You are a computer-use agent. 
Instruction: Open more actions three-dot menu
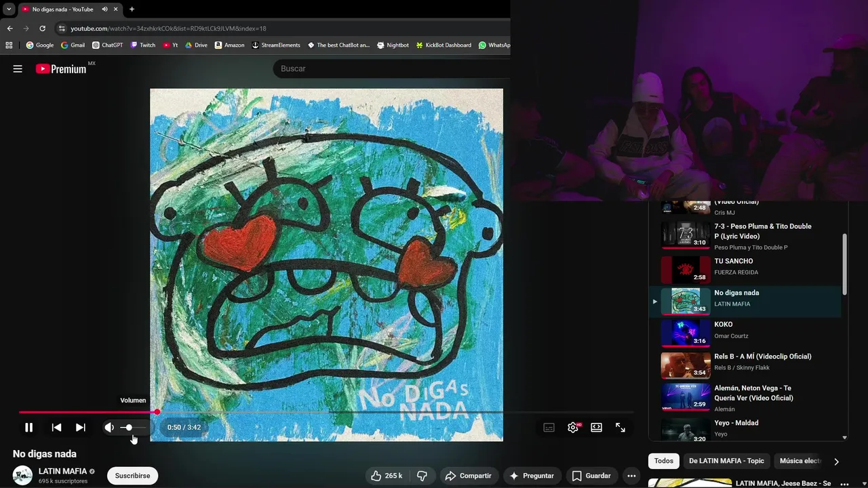[x=631, y=476]
